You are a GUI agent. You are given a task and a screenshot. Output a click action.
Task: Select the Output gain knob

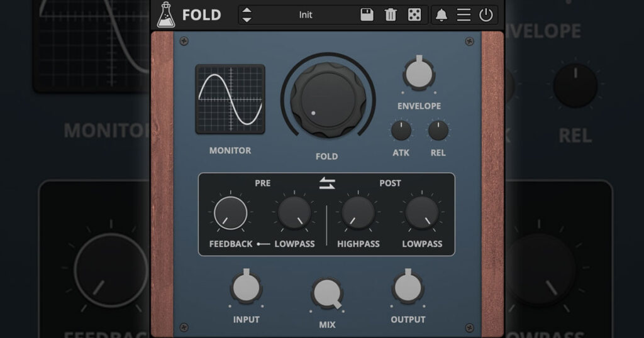pyautogui.click(x=408, y=287)
